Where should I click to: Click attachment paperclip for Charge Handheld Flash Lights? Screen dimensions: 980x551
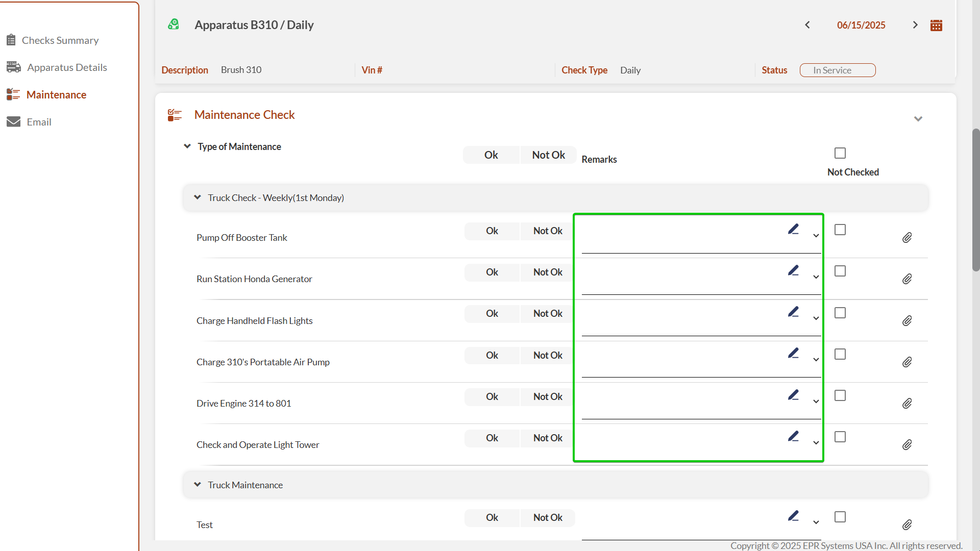(x=907, y=321)
